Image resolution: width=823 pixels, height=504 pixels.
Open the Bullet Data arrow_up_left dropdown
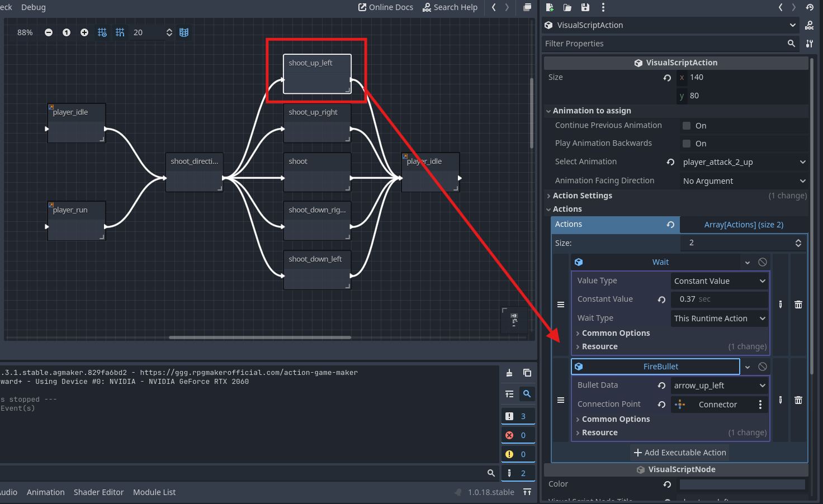point(719,386)
